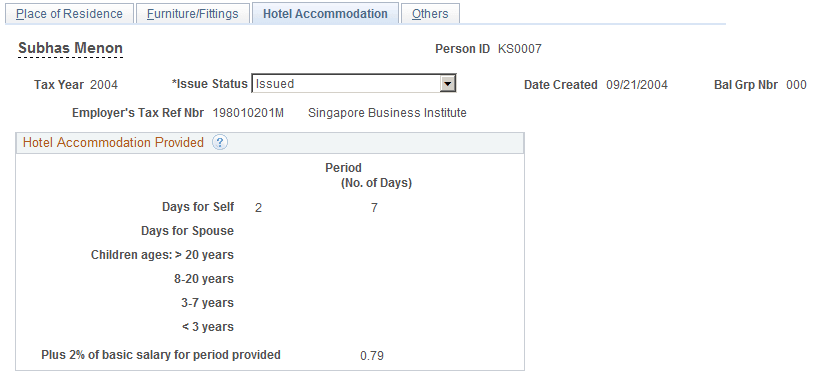Click the Days for Self value 2
This screenshot has height=384, width=822.
click(x=258, y=208)
